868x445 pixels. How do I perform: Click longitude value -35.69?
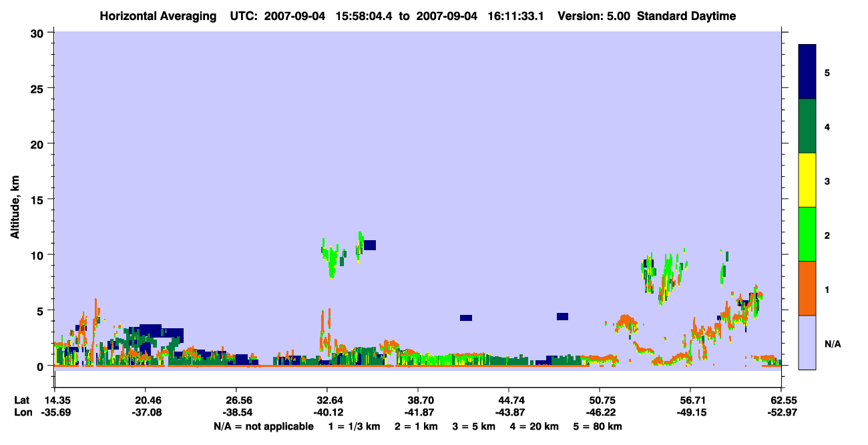point(55,412)
